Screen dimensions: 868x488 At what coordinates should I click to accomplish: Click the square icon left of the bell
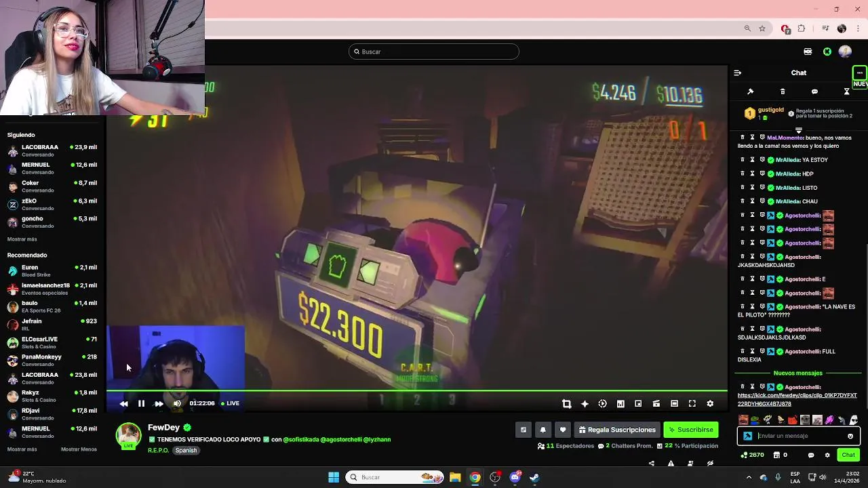pos(523,430)
